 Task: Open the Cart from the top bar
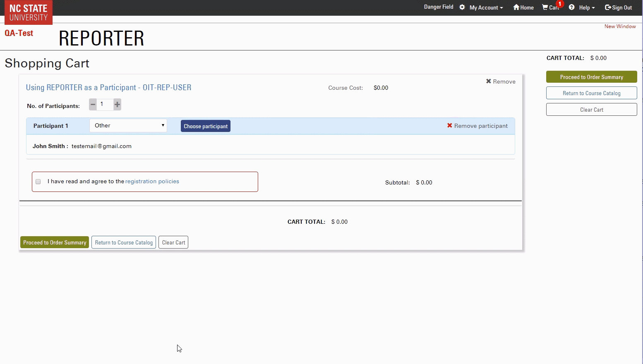coord(551,7)
